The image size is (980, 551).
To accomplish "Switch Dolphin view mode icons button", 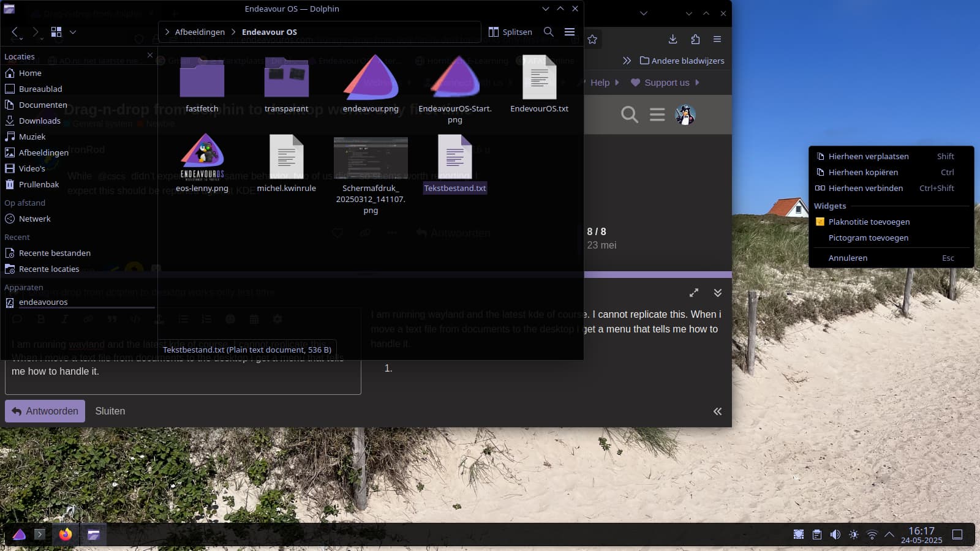I will 56,32.
